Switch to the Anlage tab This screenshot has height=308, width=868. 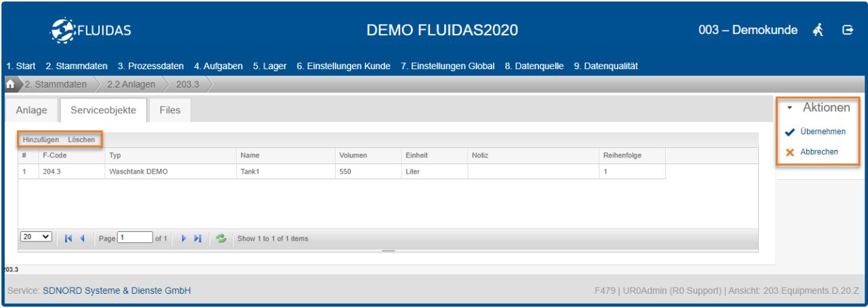(32, 110)
